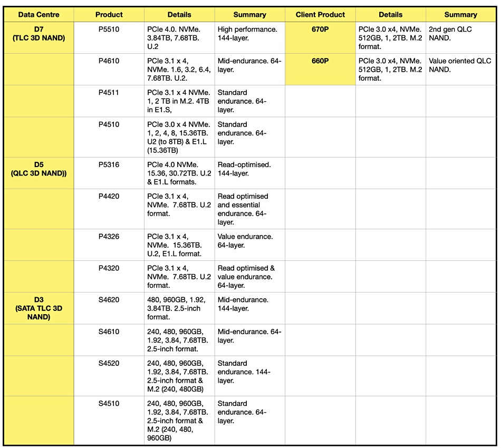Screen dimensions: 501x448
Task: Select the summary cell in the P4510 row
Action: [x=250, y=137]
